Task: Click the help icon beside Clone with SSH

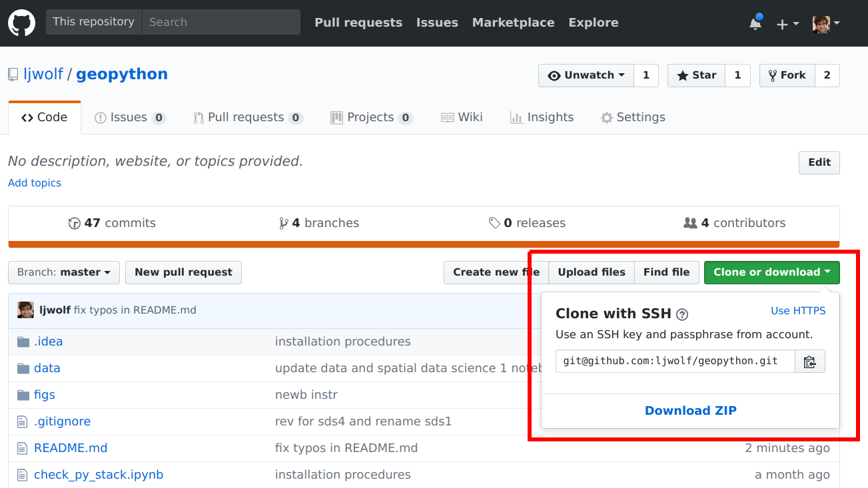Action: tap(682, 314)
